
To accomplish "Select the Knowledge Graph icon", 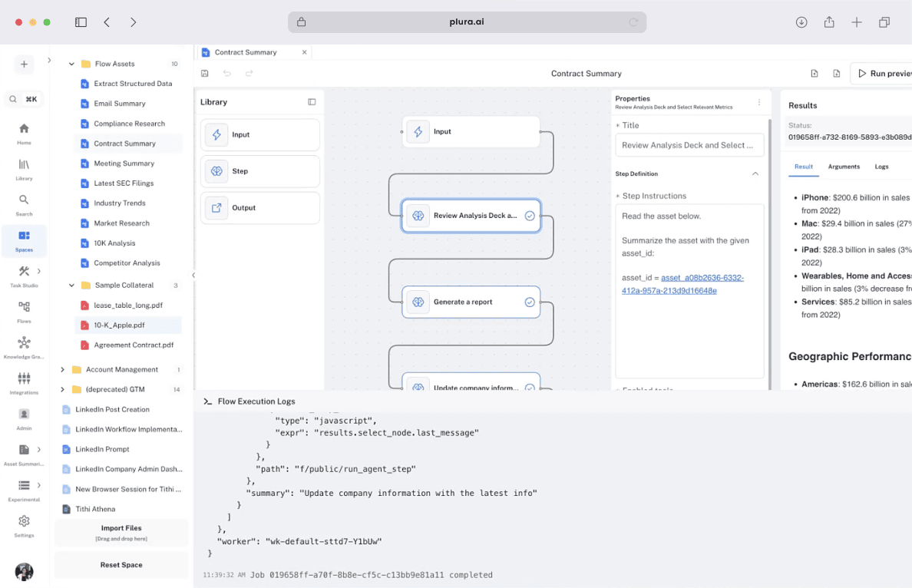I will tap(24, 343).
